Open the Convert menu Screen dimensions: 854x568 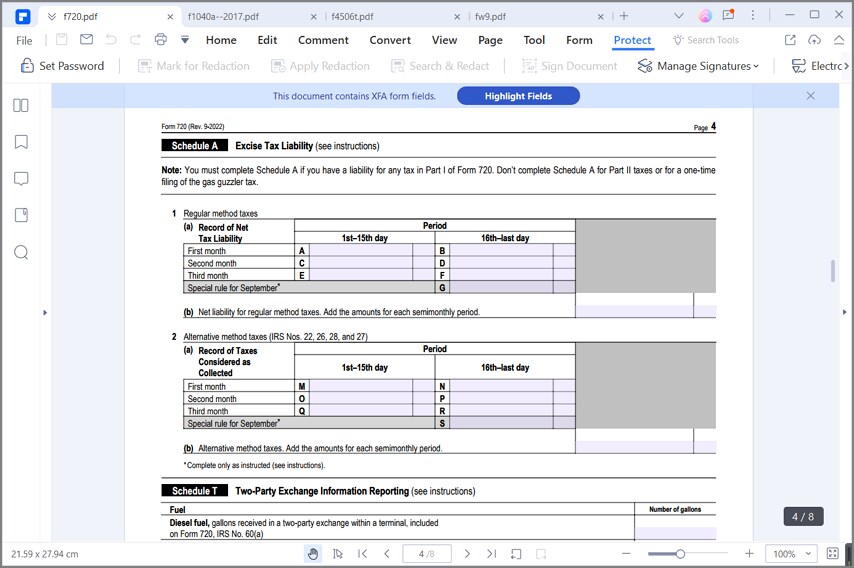pos(390,40)
